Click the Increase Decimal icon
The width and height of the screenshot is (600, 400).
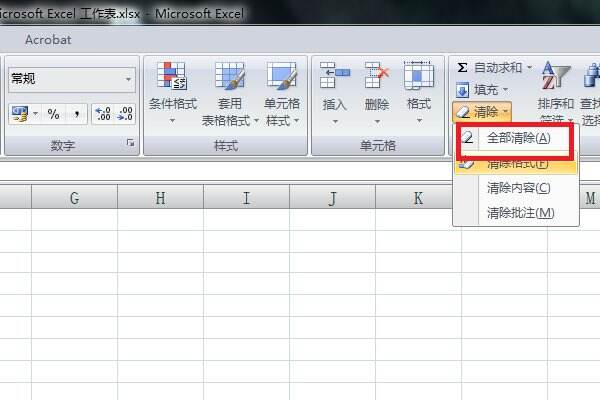pos(103,114)
